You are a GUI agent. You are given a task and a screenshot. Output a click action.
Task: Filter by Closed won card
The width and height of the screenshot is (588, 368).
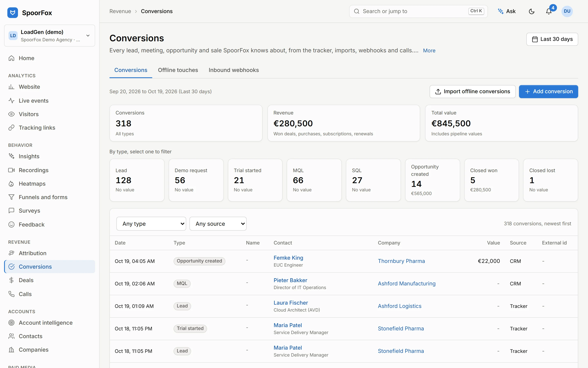[x=491, y=180]
